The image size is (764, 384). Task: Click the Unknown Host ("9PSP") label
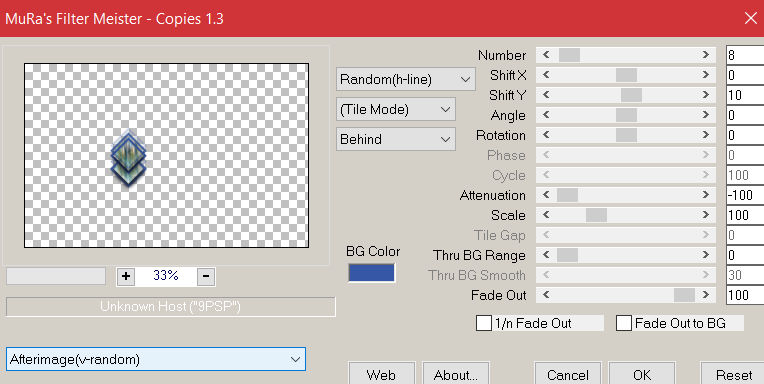(x=171, y=307)
